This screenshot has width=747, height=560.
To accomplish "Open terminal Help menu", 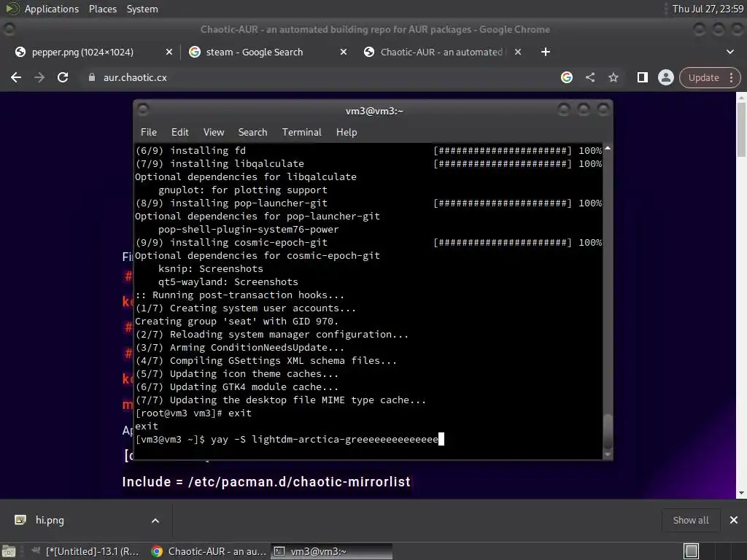I will tap(347, 133).
